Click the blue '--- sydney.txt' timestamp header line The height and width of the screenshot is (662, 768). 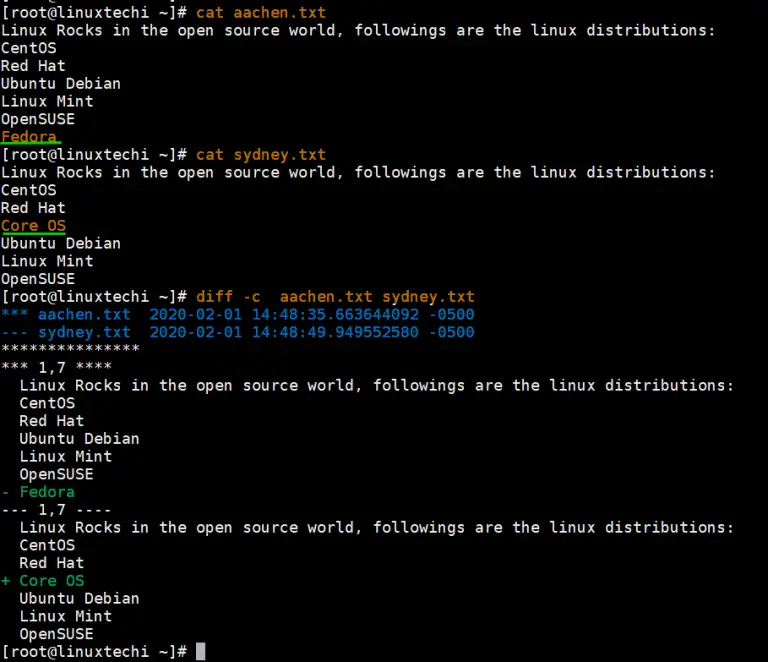[x=238, y=332]
